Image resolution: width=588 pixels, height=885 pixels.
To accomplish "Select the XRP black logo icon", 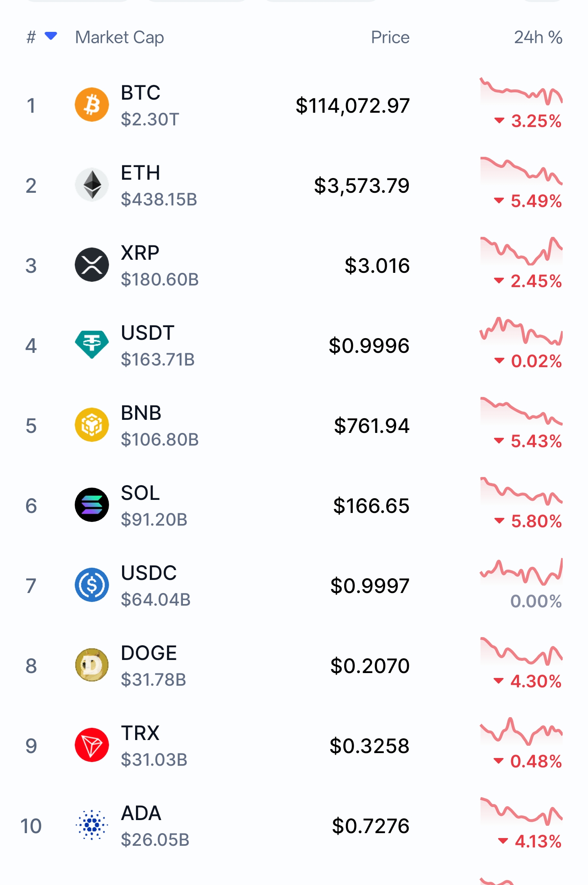I will [92, 265].
